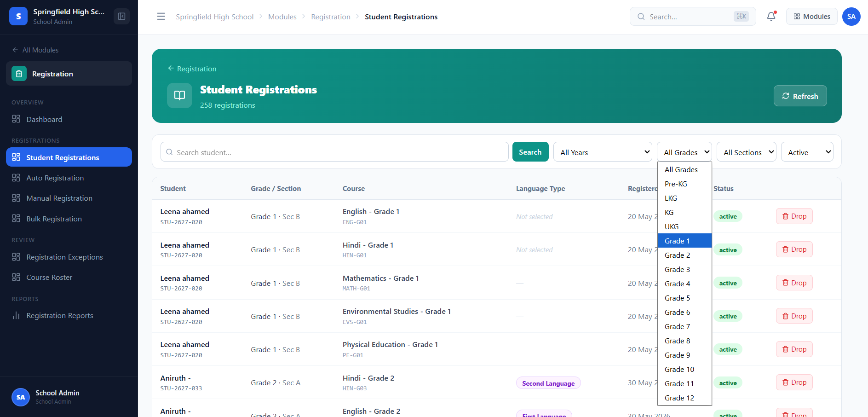Drop the Environmental Studies registration
Image resolution: width=868 pixels, height=417 pixels.
tap(794, 316)
